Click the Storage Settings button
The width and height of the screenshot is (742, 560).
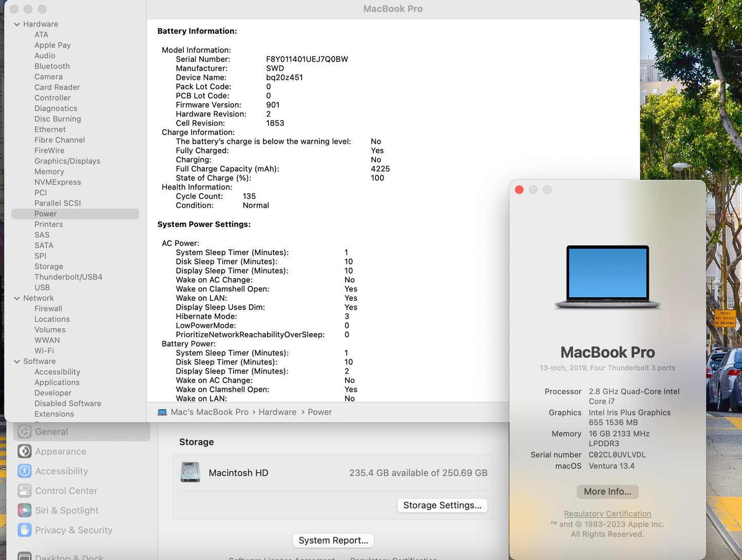(x=442, y=505)
